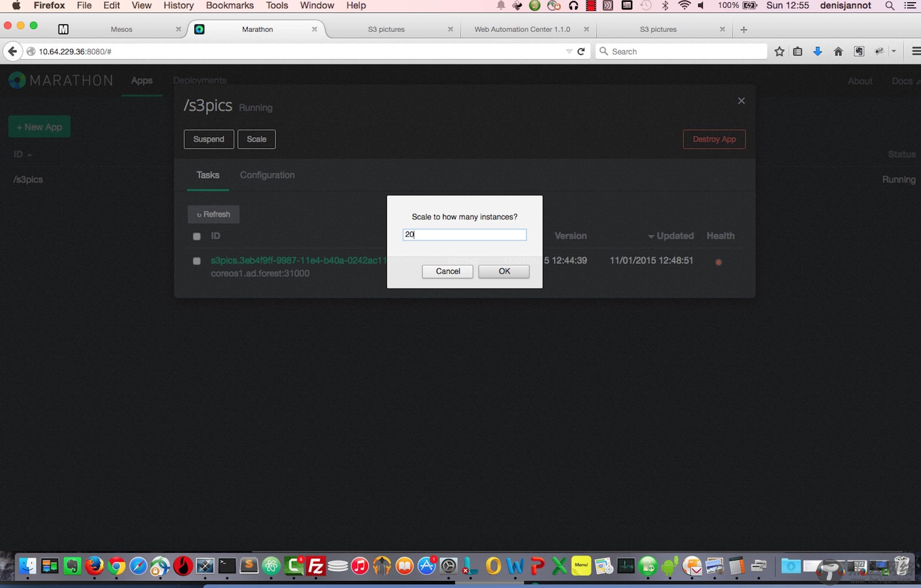Open the s3pics task ID link
921x588 pixels.
tap(299, 260)
